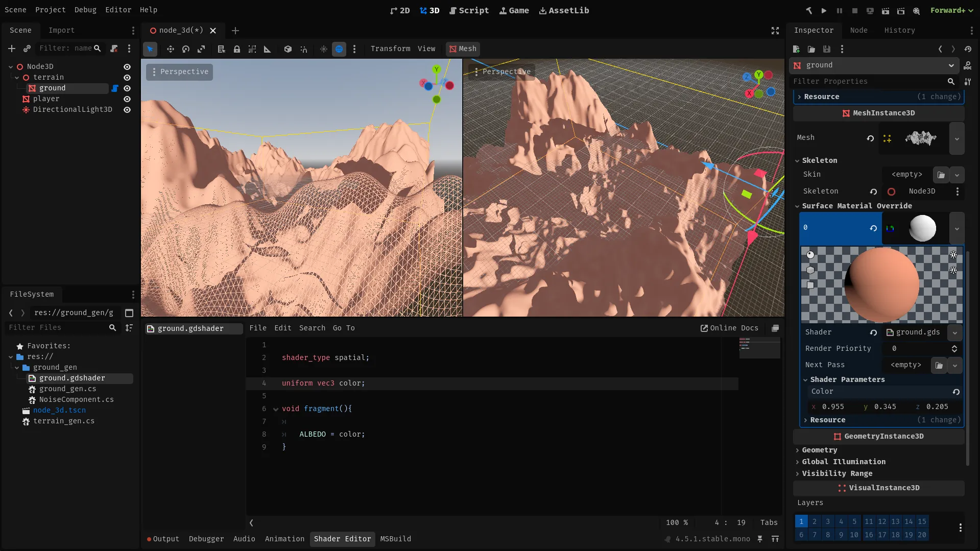Select the Scale tool
980x551 pixels.
point(201,49)
